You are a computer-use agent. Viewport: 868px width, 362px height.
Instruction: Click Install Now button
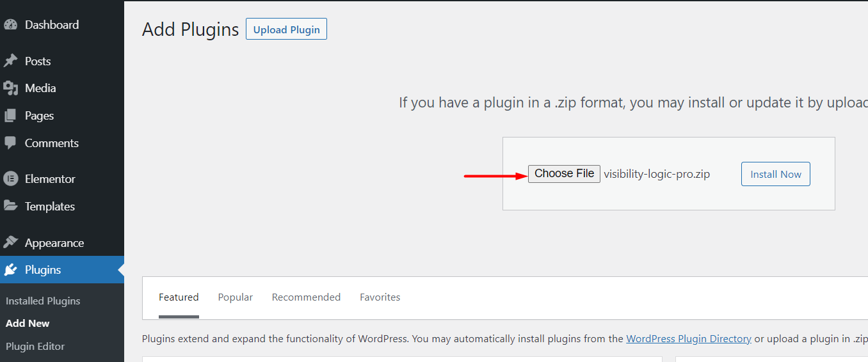point(776,174)
